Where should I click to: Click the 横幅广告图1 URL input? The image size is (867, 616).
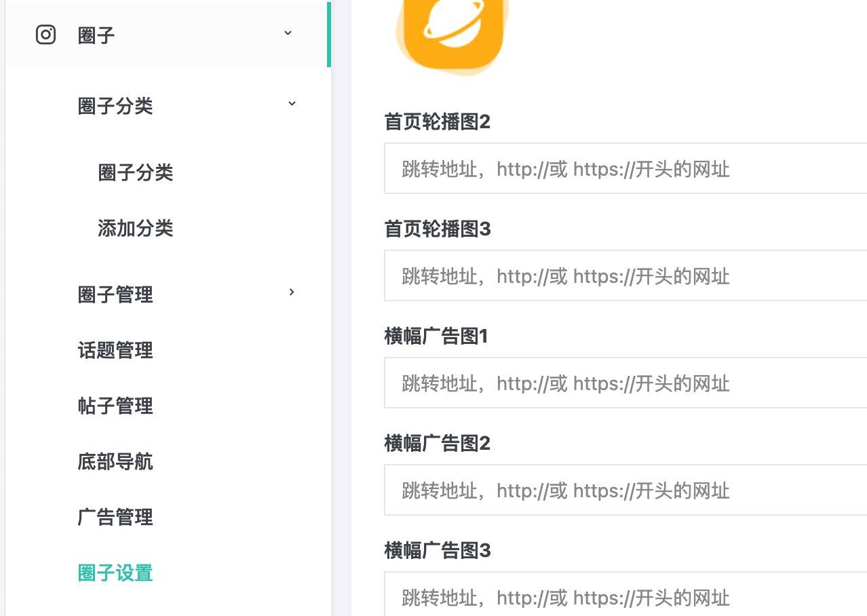[x=624, y=383]
